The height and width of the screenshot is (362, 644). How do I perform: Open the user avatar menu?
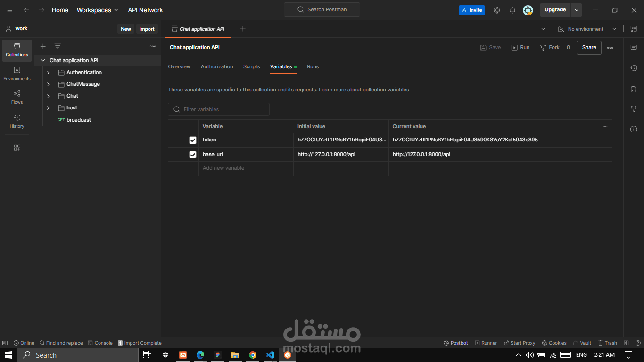[528, 10]
